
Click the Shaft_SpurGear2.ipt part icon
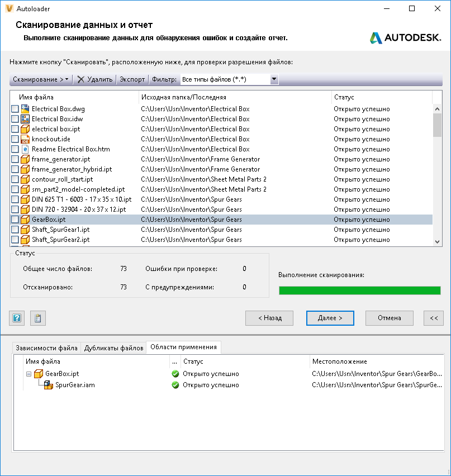25,239
